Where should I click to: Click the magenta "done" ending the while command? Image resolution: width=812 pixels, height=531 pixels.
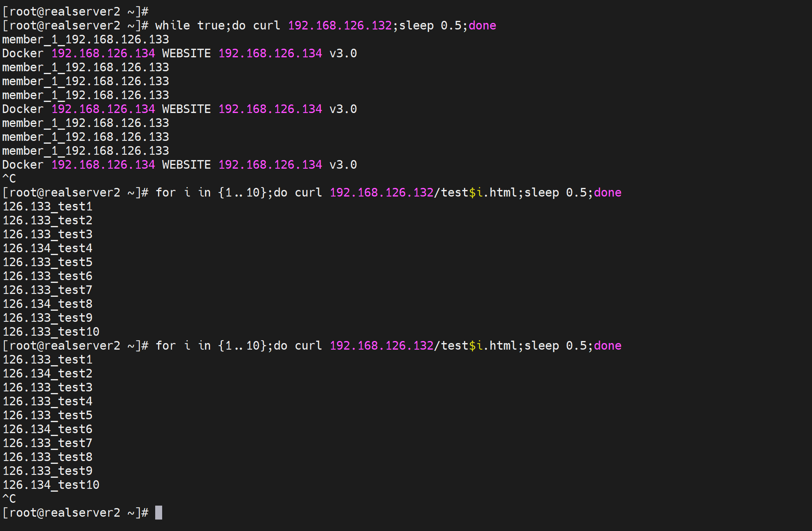tap(482, 25)
